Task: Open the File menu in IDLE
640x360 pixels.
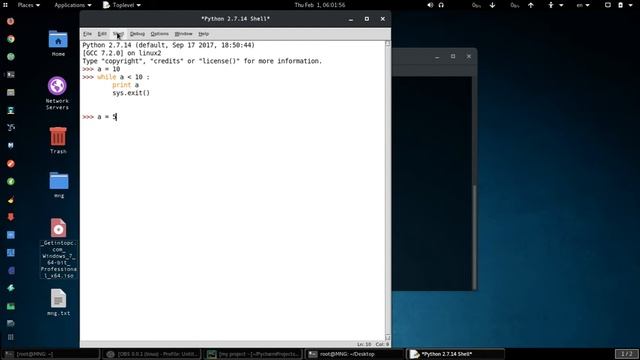Action: [x=87, y=34]
